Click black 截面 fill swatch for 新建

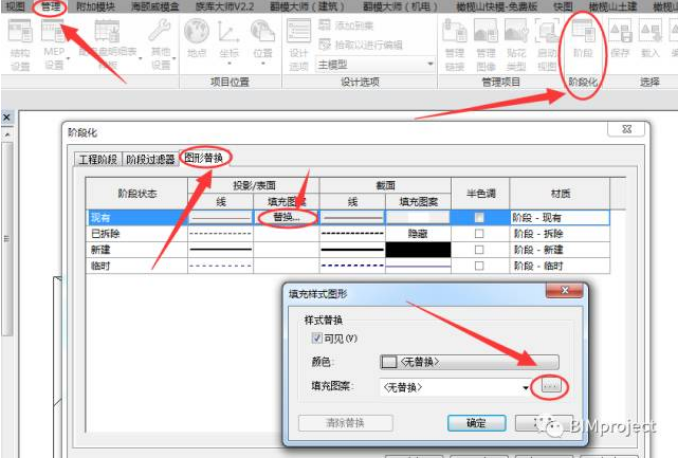[x=418, y=250]
